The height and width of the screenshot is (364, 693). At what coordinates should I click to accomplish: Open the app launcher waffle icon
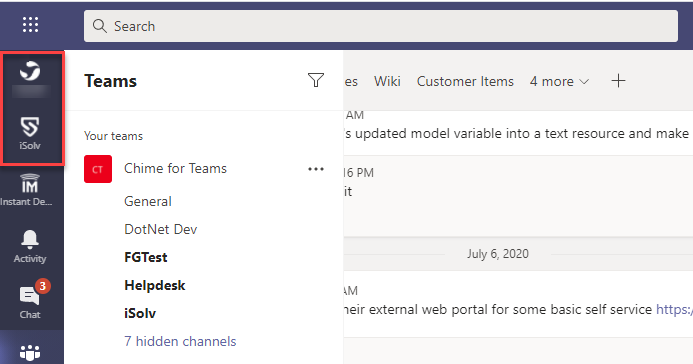30,25
